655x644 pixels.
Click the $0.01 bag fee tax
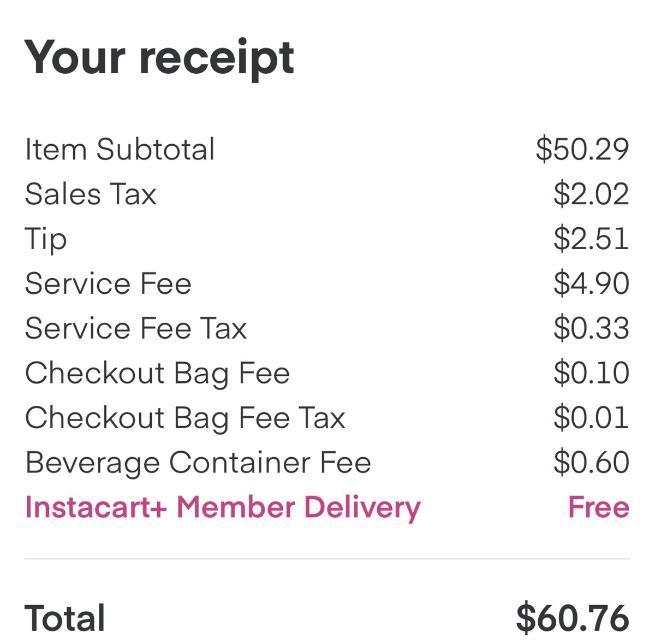point(591,418)
